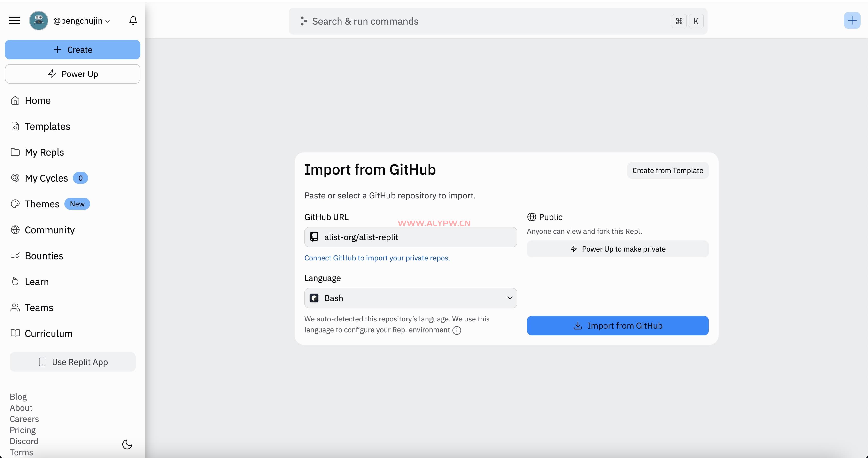Open the Language Bash dropdown
868x458 pixels.
pos(411,298)
